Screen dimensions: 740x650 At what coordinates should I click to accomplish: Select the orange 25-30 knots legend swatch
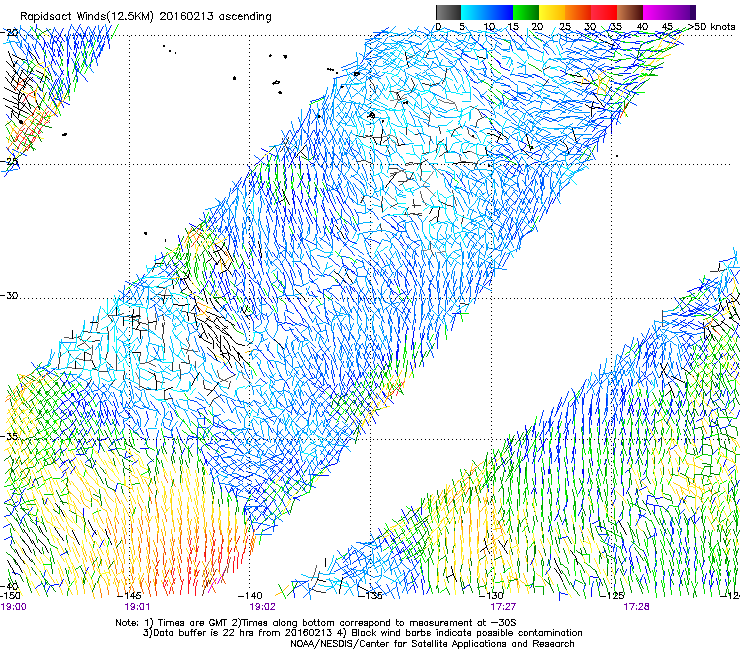tap(578, 13)
